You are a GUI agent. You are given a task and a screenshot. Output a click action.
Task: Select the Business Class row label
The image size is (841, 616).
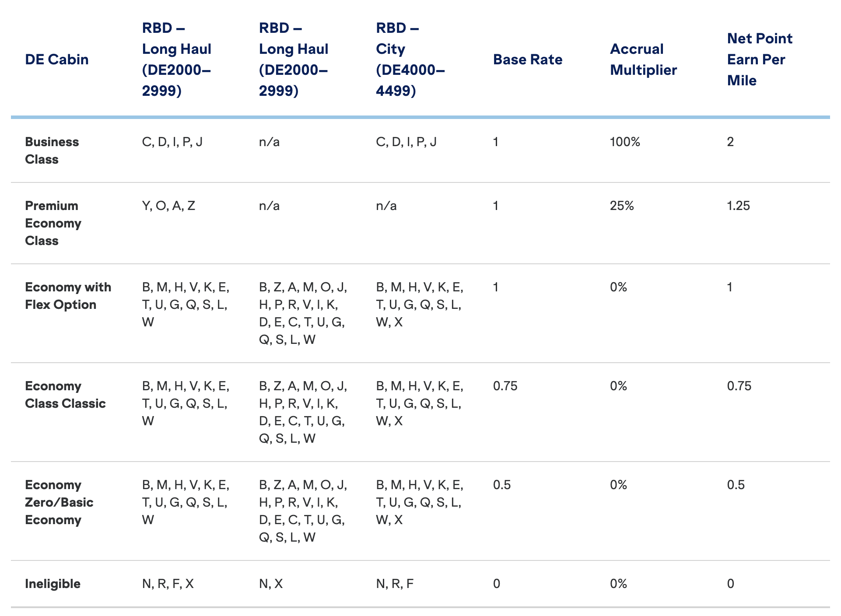coord(52,150)
